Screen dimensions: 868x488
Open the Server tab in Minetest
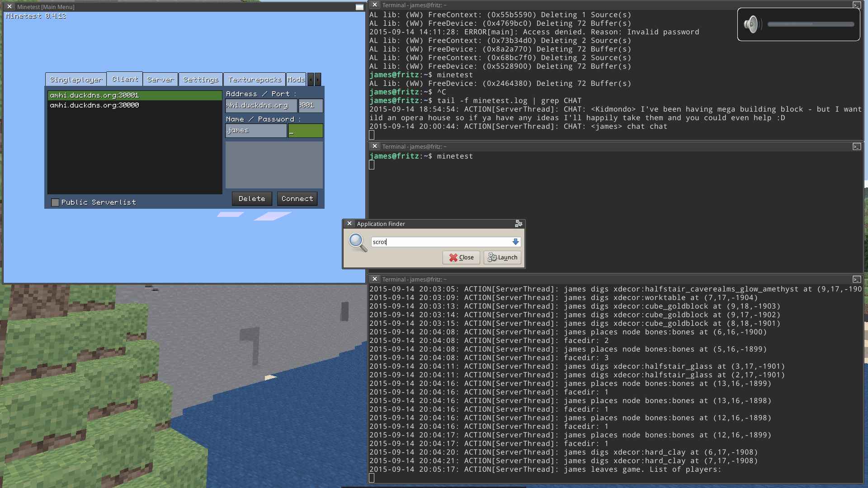point(160,80)
